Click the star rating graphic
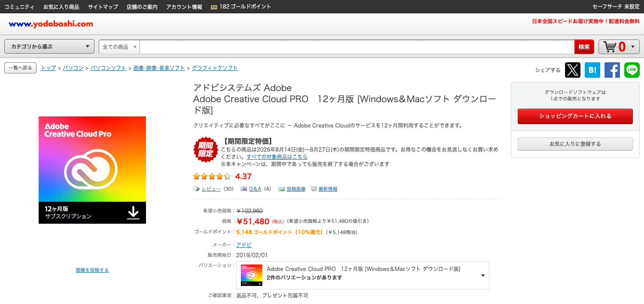The height and width of the screenshot is (304, 644). click(212, 176)
